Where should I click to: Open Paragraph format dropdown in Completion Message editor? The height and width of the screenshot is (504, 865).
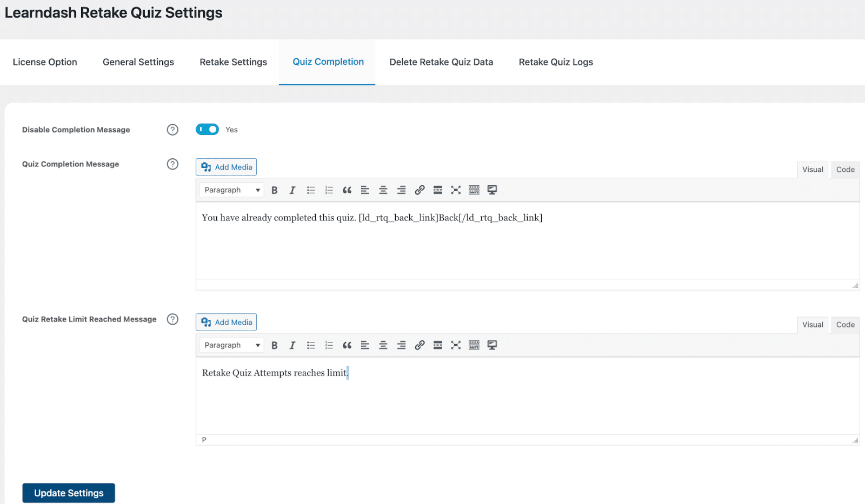(231, 190)
